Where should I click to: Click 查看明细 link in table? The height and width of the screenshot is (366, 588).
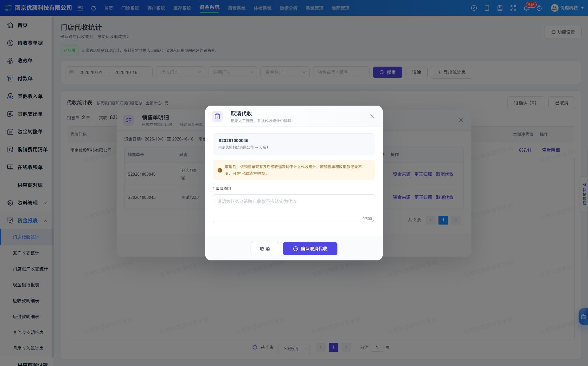(x=551, y=150)
